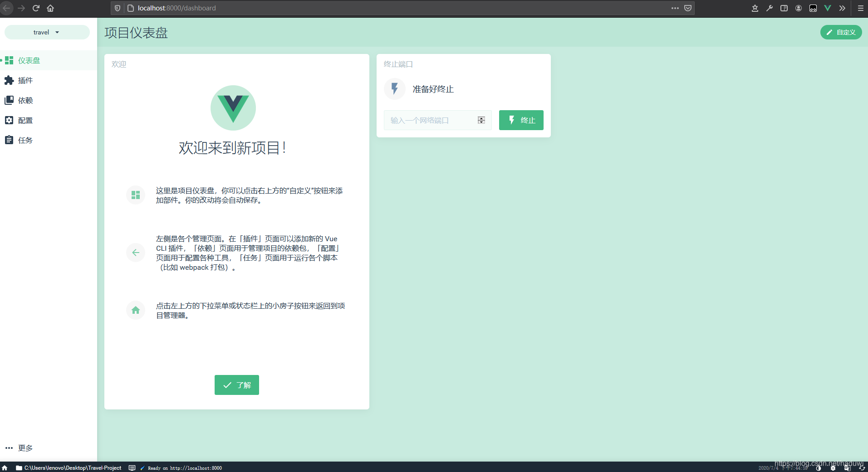Click the 欢迎 widget title
868x472 pixels.
(x=119, y=64)
